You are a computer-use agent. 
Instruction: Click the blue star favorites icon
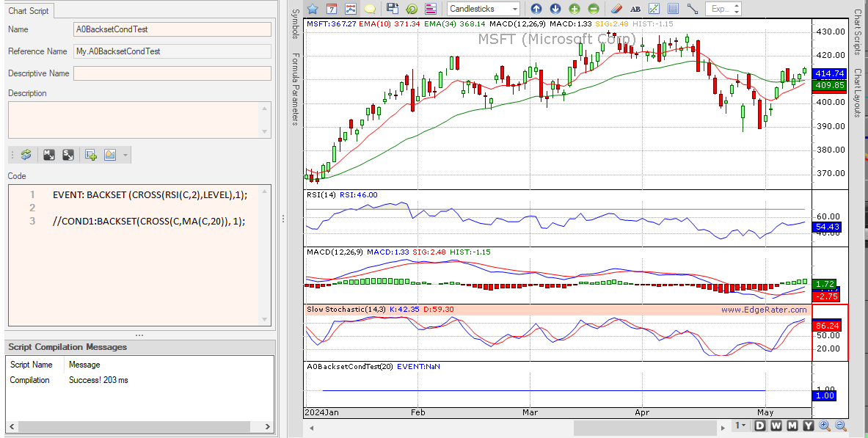(313, 9)
